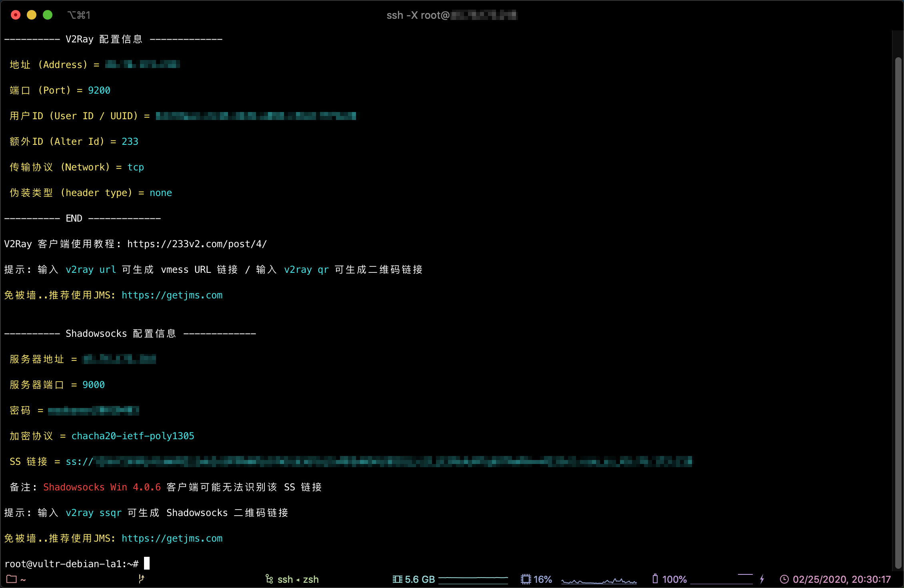This screenshot has height=588, width=904.
Task: Click the blurred 密码 password value
Action: [x=94, y=410]
